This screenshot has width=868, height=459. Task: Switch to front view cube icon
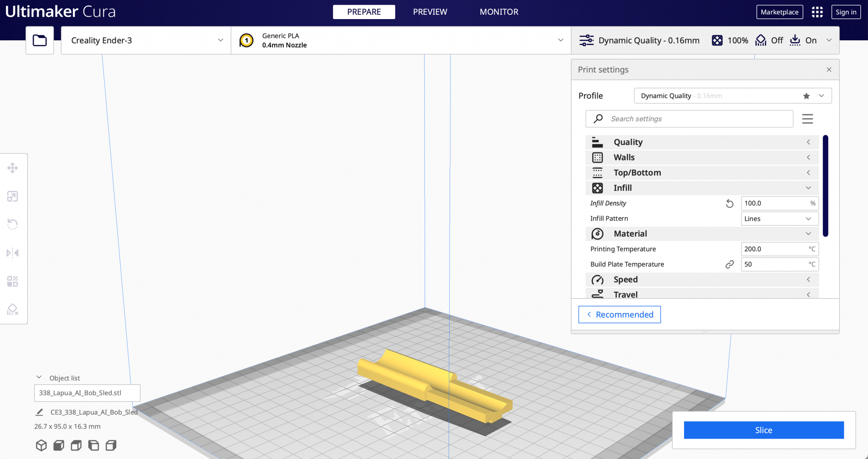tap(58, 445)
